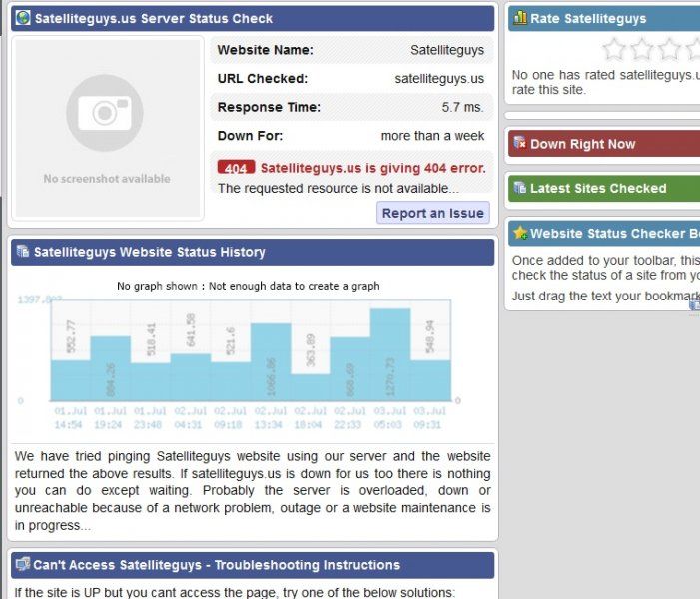Click the No screenshot available thumbnail

click(107, 128)
